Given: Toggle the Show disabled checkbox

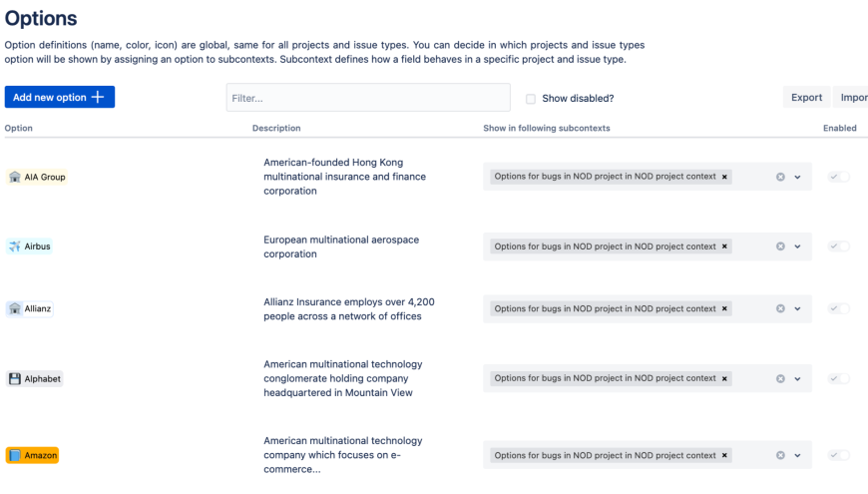Looking at the screenshot, I should tap(531, 98).
